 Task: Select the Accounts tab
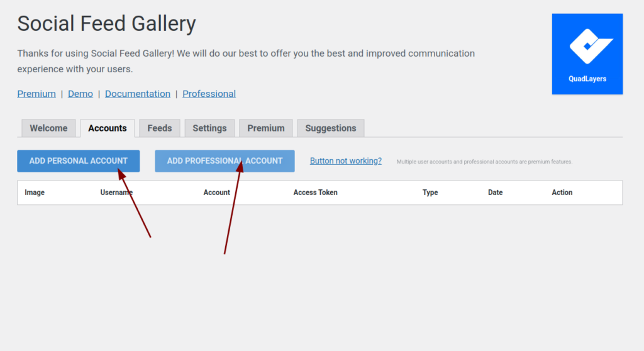(108, 128)
